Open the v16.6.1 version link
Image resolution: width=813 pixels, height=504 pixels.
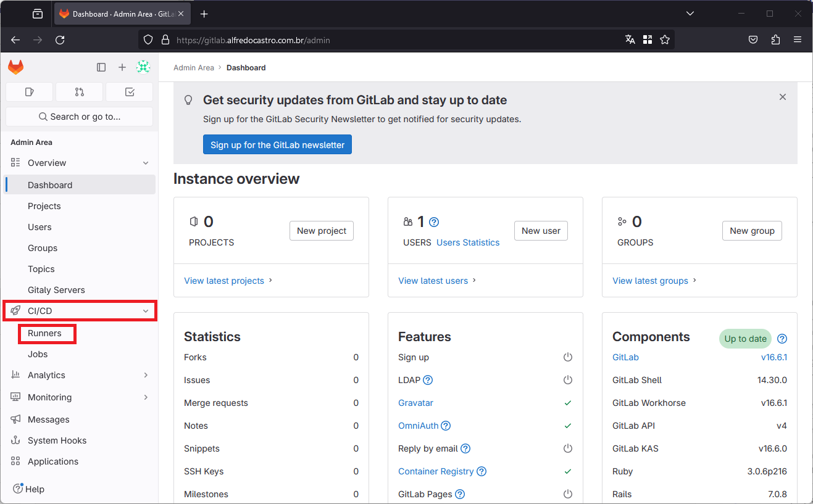point(774,357)
